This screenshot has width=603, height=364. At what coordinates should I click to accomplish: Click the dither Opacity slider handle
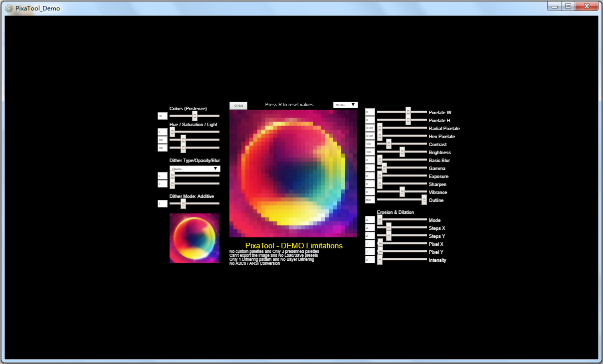point(172,176)
